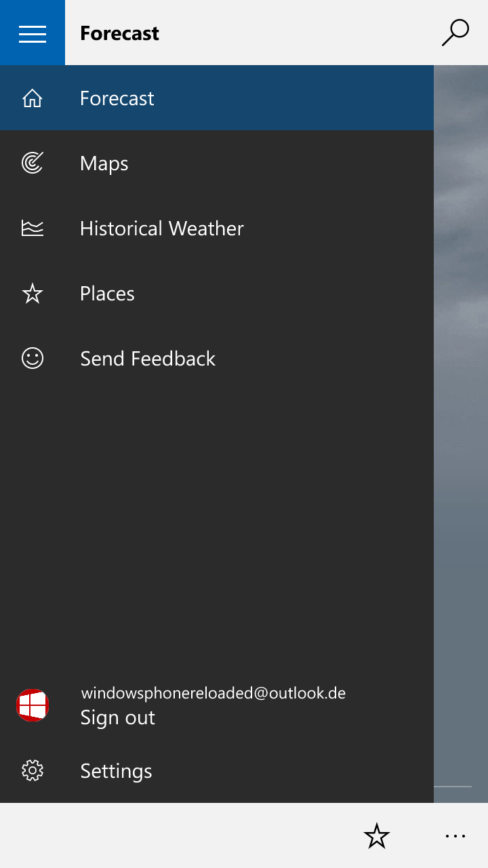This screenshot has width=488, height=868.
Task: Select the Forecast home icon
Action: coord(33,98)
